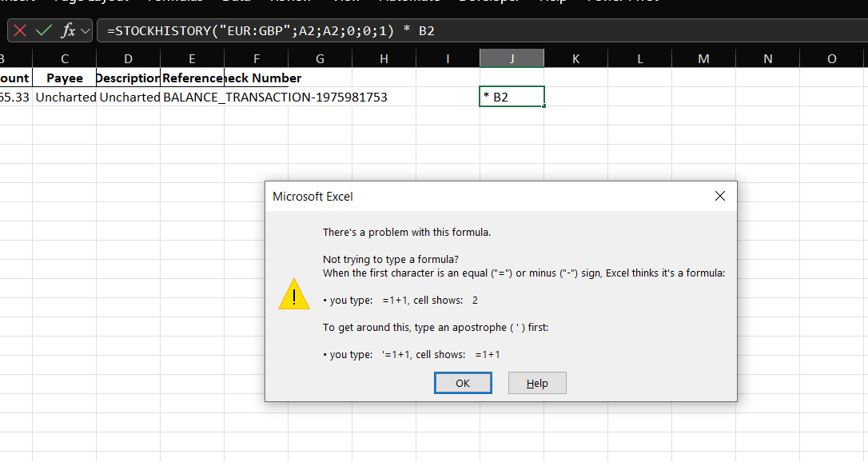Image resolution: width=868 pixels, height=462 pixels.
Task: Click the Description header cell in column D
Action: point(128,78)
